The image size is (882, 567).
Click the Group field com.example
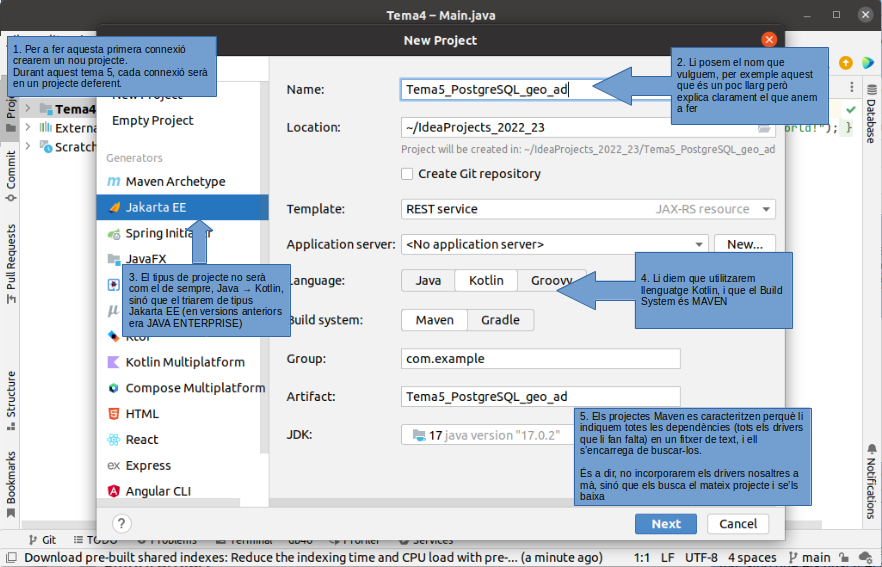coord(541,358)
